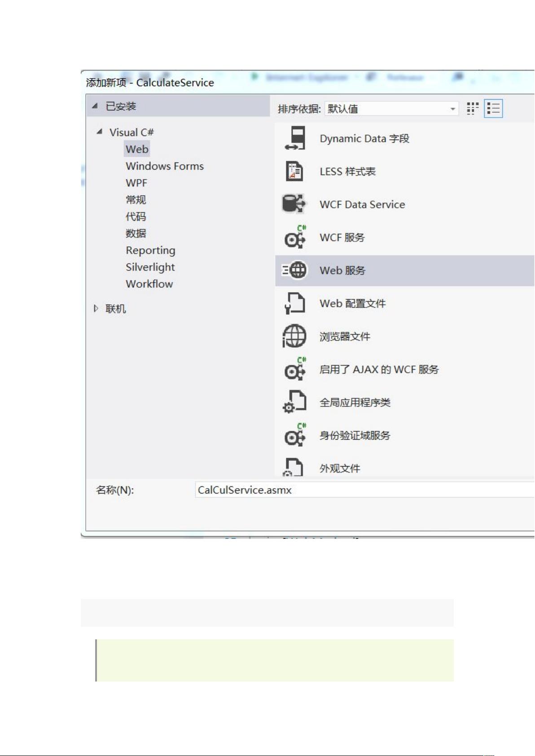Click the 已安装 header label
Screen dimensions: 535x756
121,106
